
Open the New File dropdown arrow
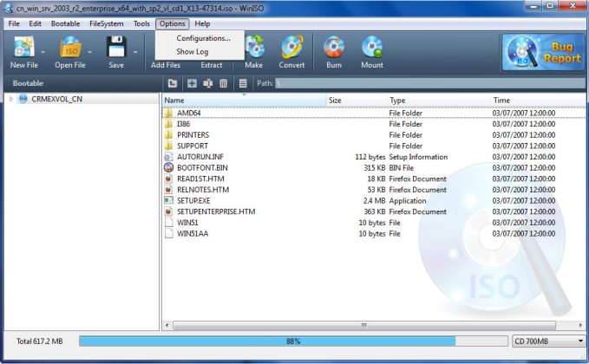point(43,52)
